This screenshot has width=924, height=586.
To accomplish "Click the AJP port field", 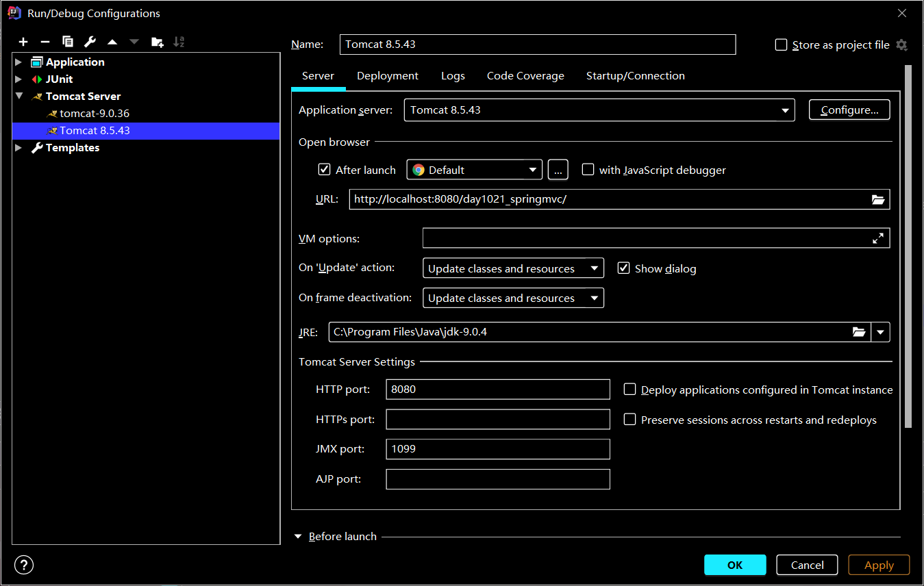I will pos(498,479).
